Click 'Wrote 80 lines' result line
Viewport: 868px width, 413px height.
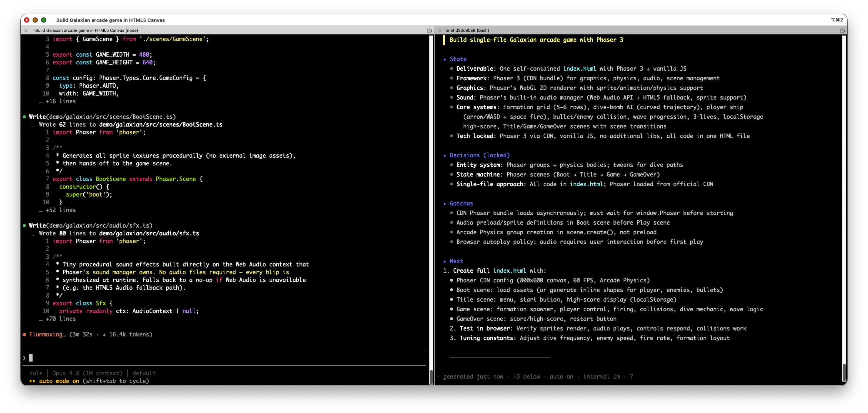(119, 233)
